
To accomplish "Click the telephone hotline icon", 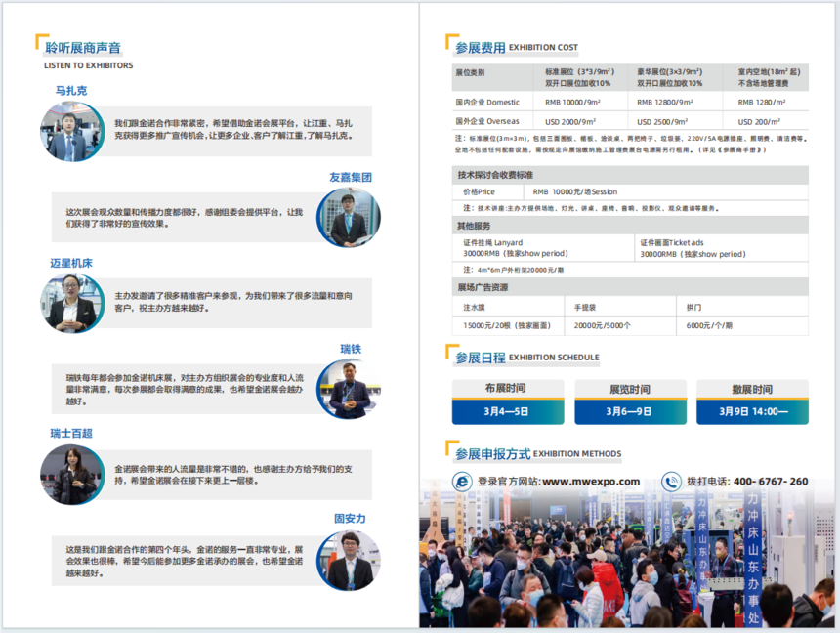I will pyautogui.click(x=671, y=482).
